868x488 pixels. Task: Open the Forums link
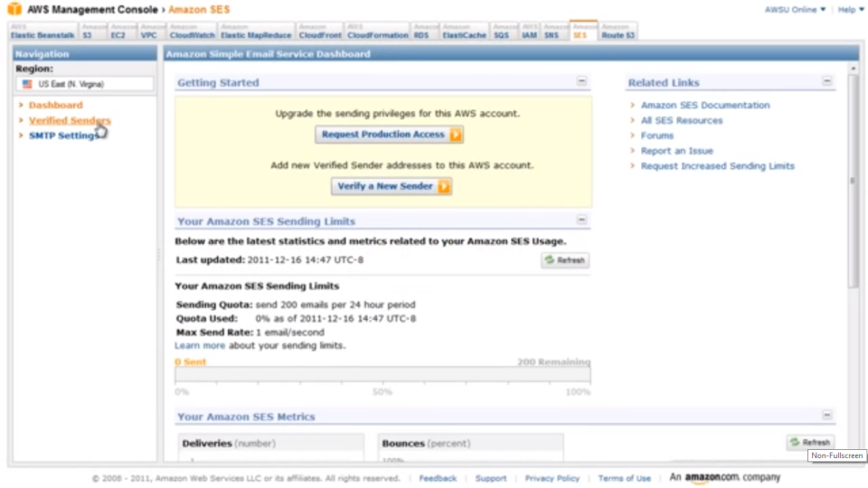tap(657, 136)
